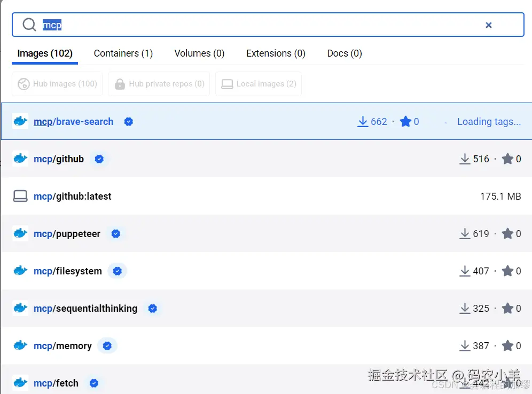Toggle the Local images filter
Image resolution: width=532 pixels, height=394 pixels.
[x=258, y=84]
